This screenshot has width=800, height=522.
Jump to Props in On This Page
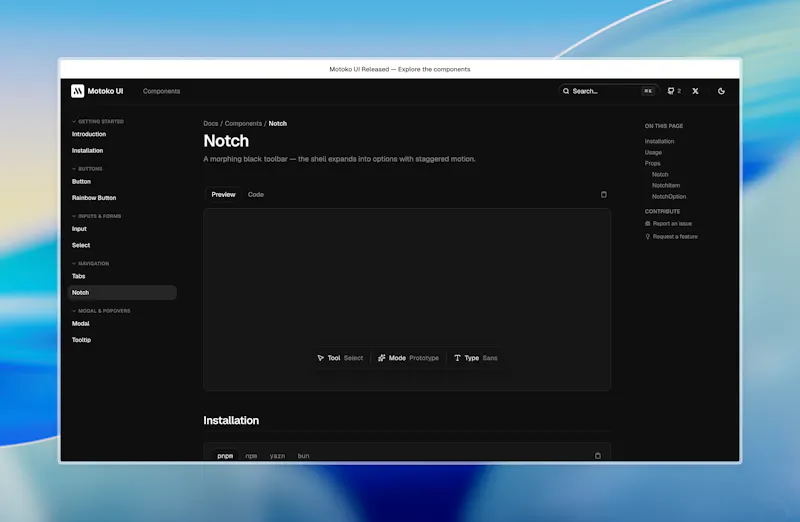653,163
